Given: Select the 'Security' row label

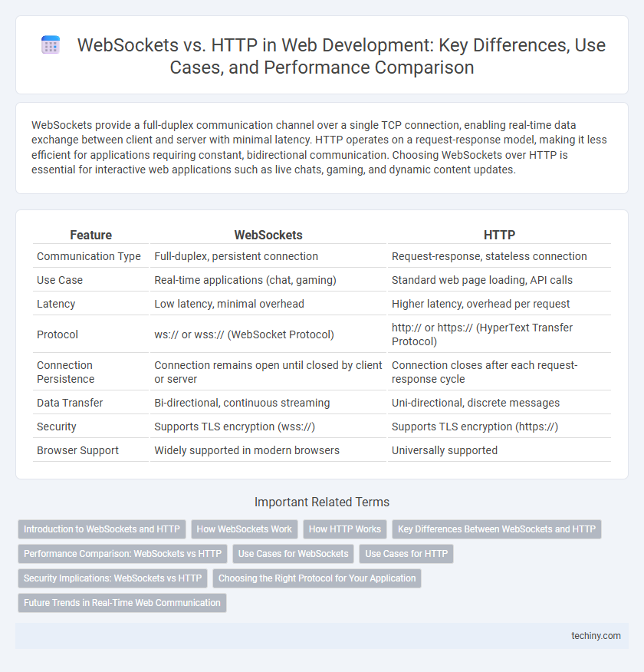Looking at the screenshot, I should point(57,427).
